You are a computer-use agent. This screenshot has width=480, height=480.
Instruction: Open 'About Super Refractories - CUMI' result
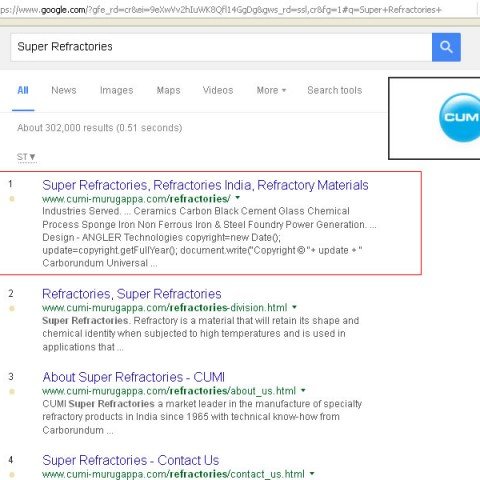[x=133, y=377]
